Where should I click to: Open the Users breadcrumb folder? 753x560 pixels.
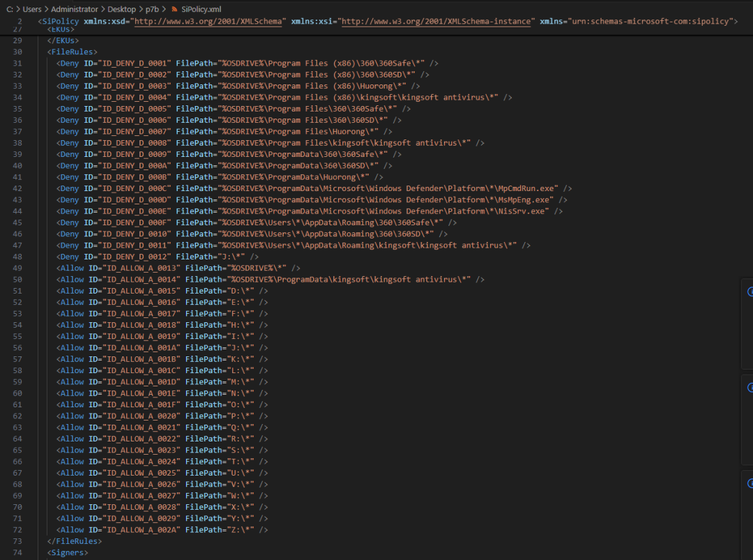pos(32,9)
